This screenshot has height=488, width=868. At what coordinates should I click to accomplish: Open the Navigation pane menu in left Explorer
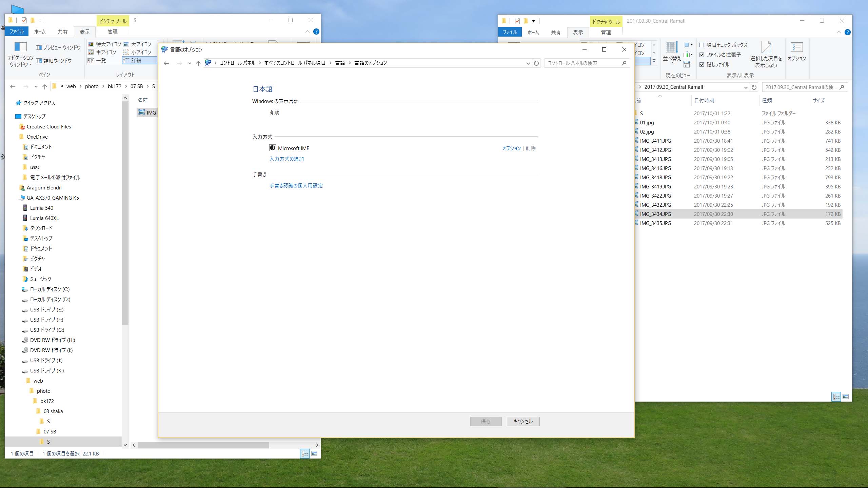(x=20, y=54)
